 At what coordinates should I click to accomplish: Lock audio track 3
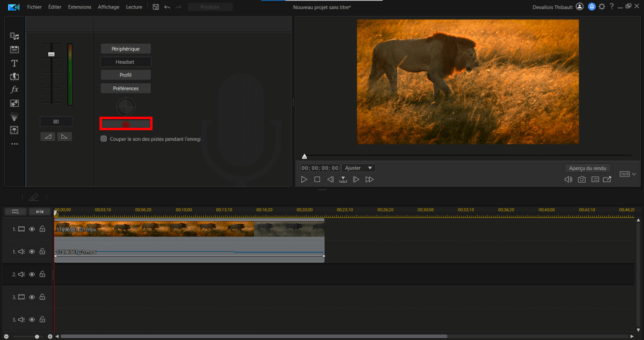click(x=42, y=320)
